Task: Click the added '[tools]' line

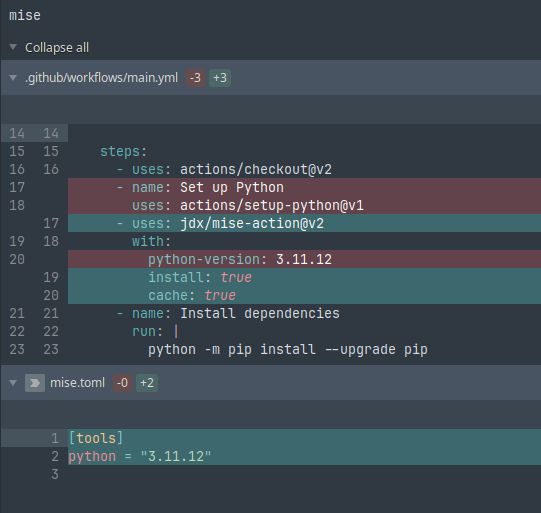Action: (304, 438)
